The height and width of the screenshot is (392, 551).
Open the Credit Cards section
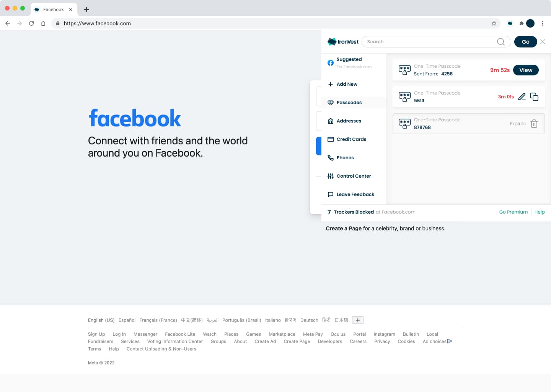(354, 139)
